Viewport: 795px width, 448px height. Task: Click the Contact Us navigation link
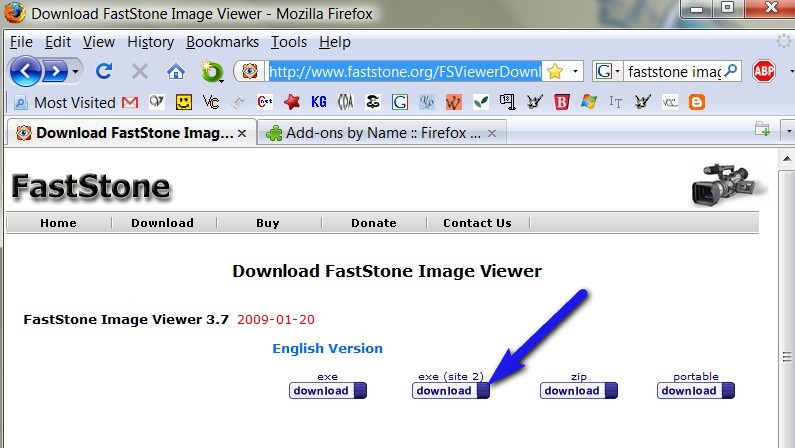coord(477,223)
